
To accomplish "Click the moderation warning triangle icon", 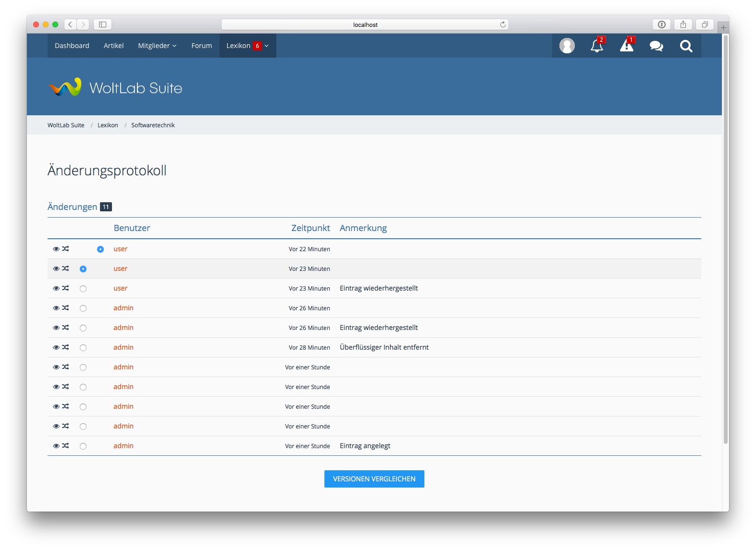I will [626, 46].
